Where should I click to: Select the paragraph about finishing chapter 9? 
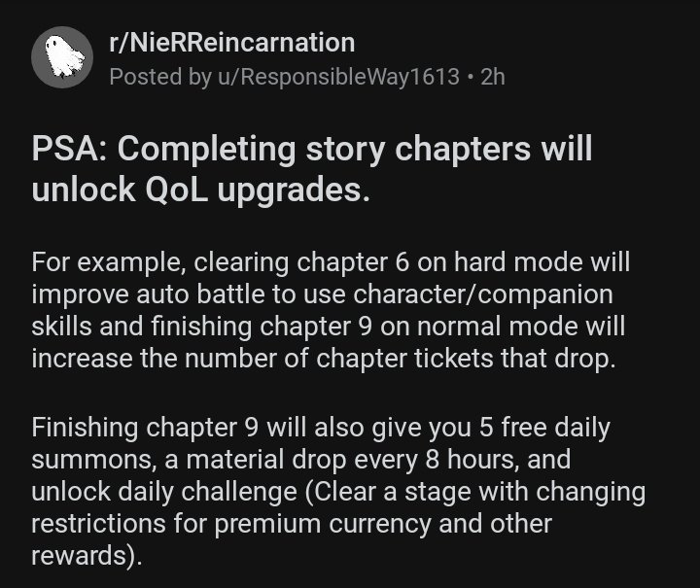tap(338, 491)
